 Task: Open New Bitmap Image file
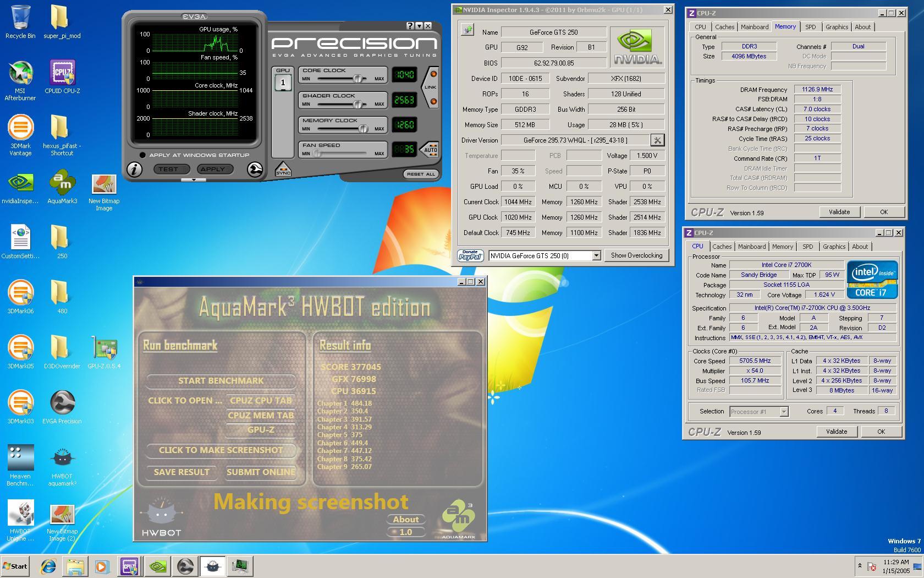[103, 192]
